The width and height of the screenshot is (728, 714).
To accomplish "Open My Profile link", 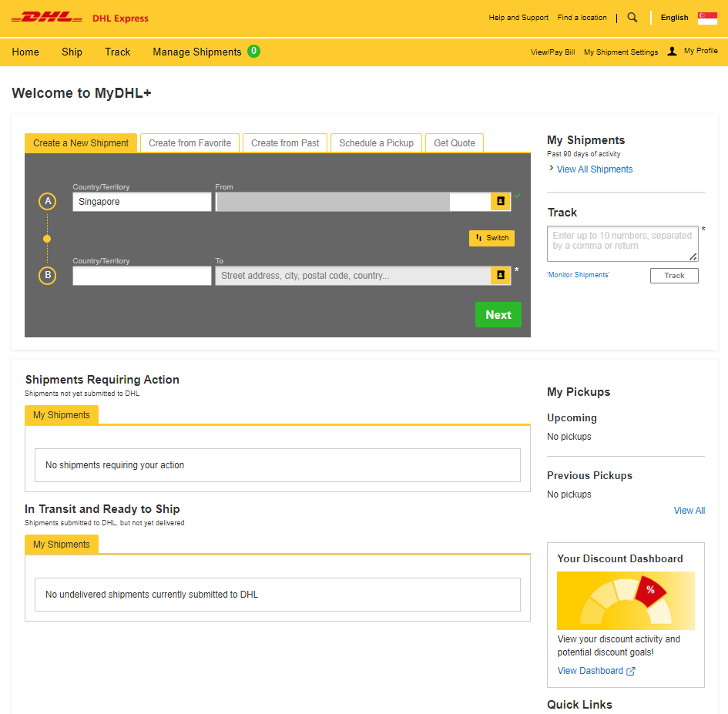I will click(x=700, y=51).
